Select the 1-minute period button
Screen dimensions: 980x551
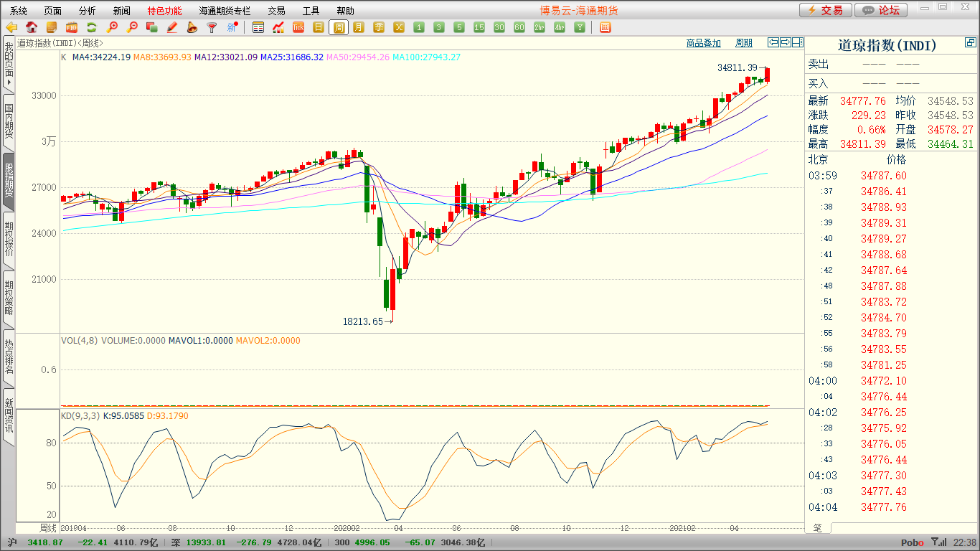419,27
